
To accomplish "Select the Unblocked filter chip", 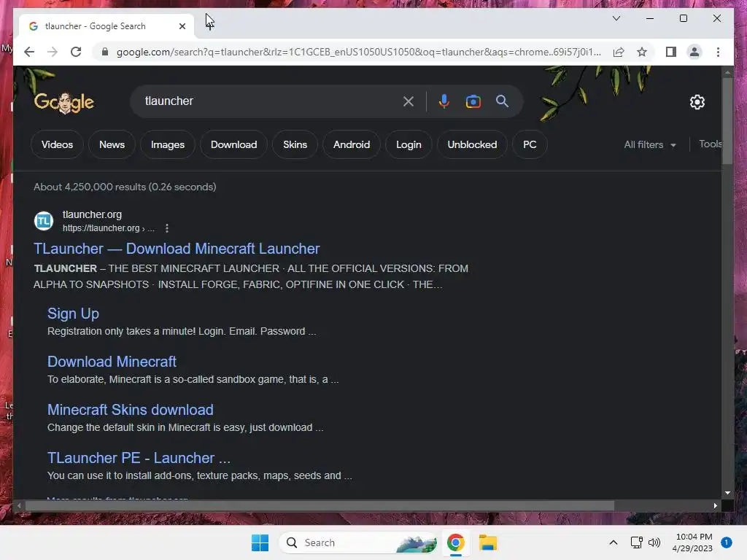I will [472, 145].
